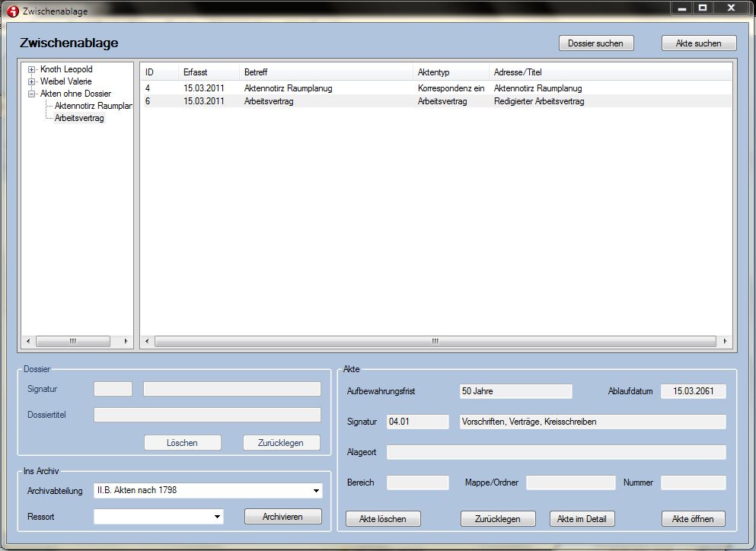This screenshot has width=756, height=551.
Task: Click right arrow of list horizontal scrollbar
Action: 726,342
